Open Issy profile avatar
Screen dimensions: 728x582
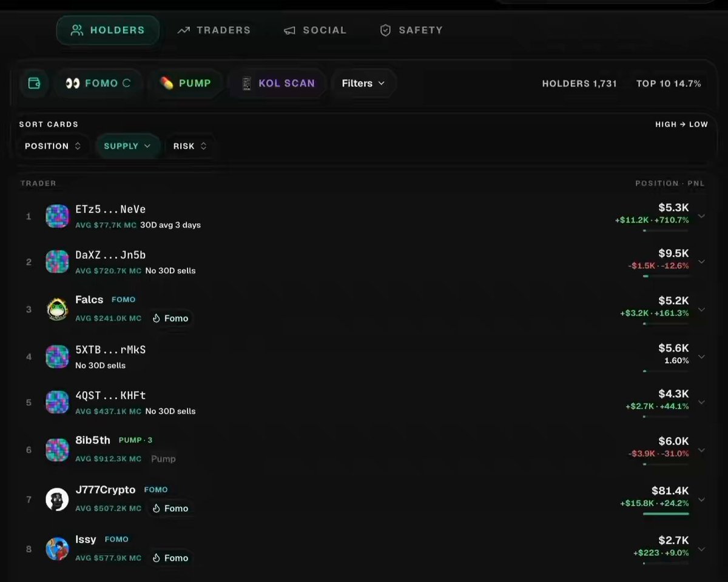57,549
